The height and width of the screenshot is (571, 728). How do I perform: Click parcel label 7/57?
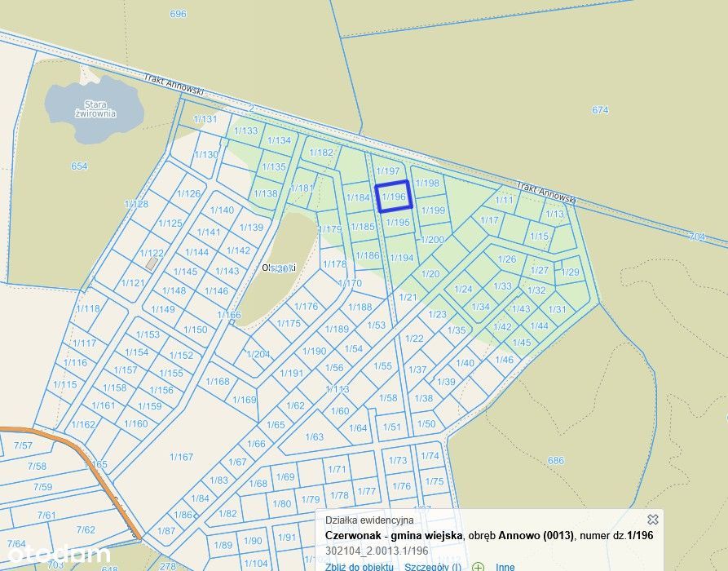click(x=23, y=446)
